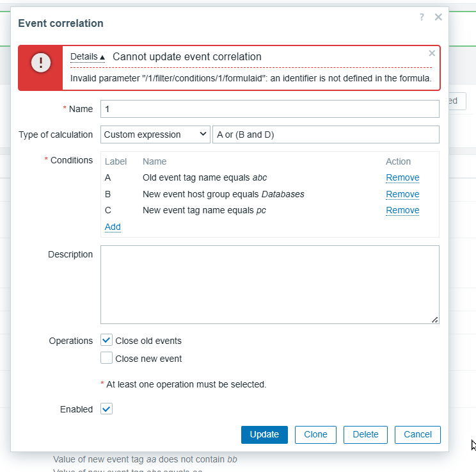Close the Event correlation dialog

[438, 17]
